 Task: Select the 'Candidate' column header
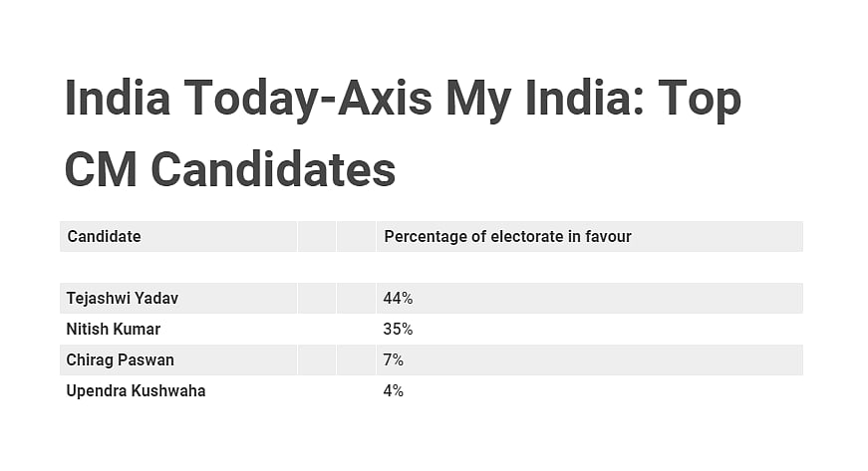point(104,237)
